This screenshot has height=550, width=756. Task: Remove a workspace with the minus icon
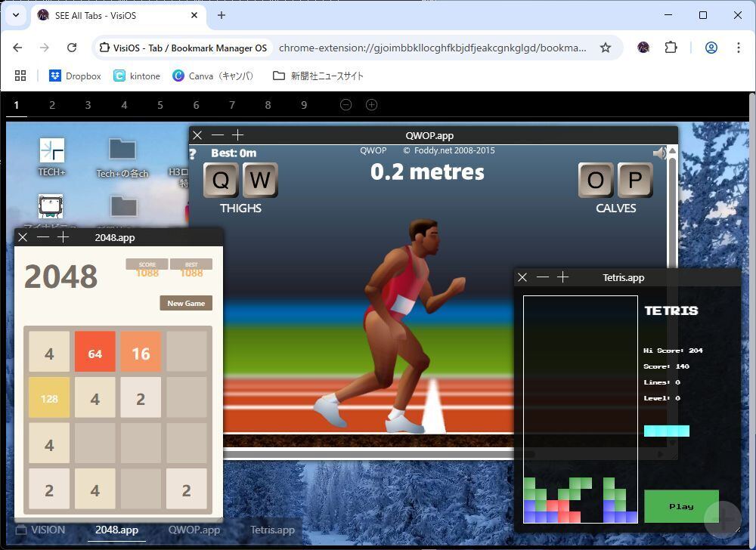pos(345,104)
